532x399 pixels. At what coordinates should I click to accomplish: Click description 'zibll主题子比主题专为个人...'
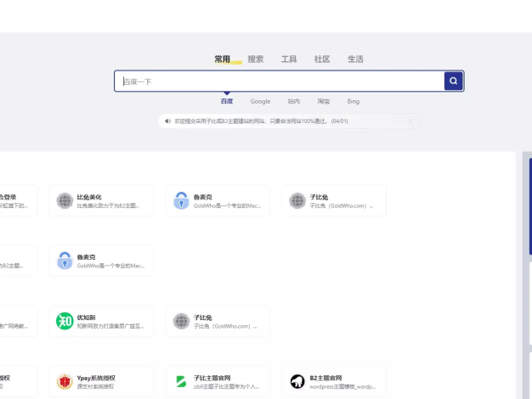point(227,386)
